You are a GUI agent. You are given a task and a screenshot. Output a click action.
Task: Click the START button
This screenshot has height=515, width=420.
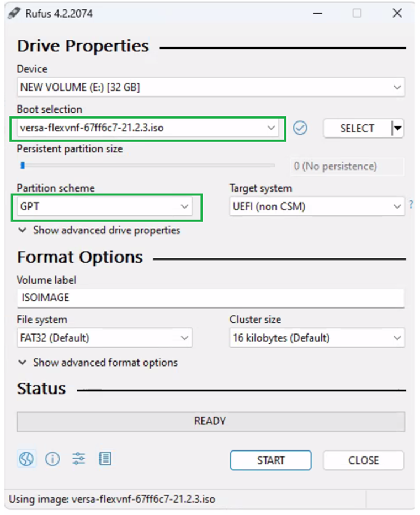tap(270, 460)
